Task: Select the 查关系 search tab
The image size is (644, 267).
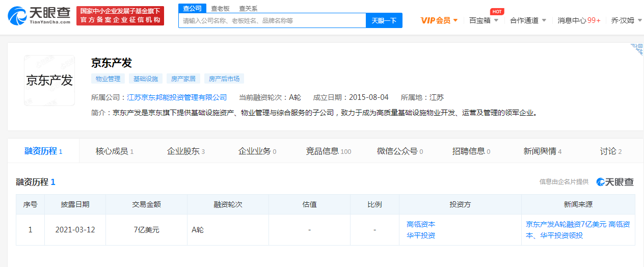Action: click(x=248, y=8)
